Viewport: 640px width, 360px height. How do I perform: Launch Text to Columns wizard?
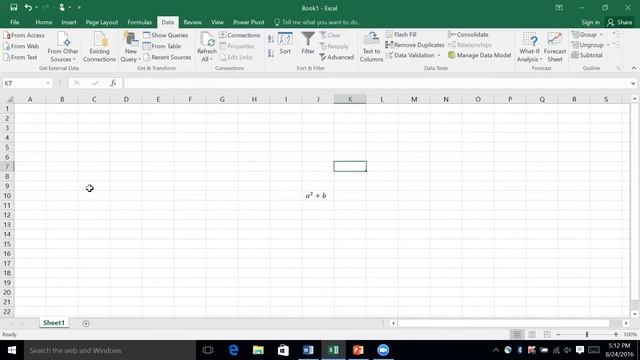tap(371, 47)
